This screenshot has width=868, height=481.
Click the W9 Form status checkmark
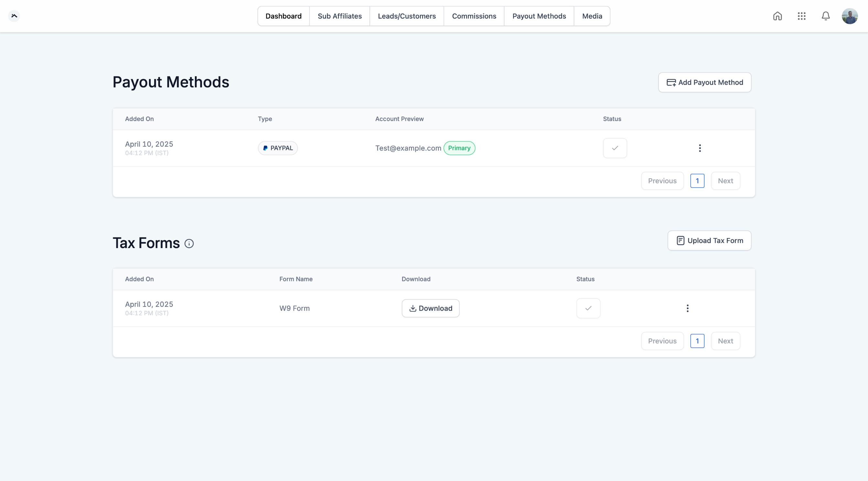point(588,308)
